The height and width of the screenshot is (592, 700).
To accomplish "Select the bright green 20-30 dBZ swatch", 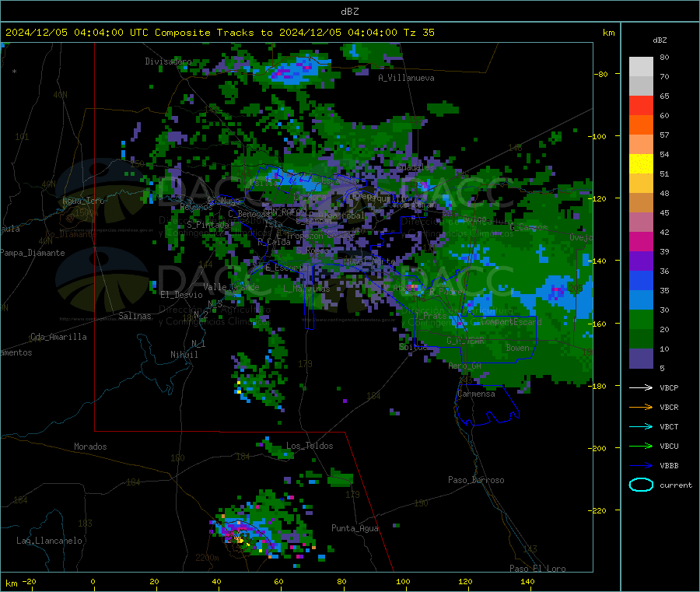I will tap(641, 319).
